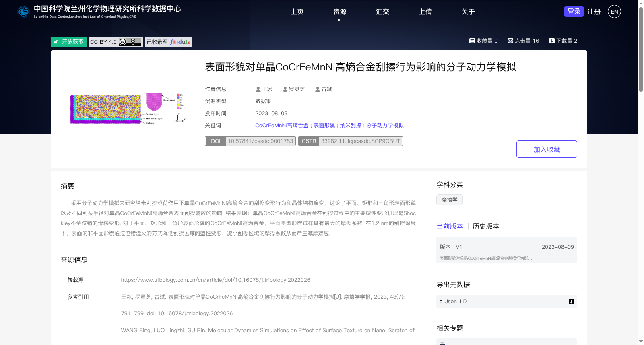644x345 pixels.
Task: Open author 王冰 profile
Action: tap(264, 89)
